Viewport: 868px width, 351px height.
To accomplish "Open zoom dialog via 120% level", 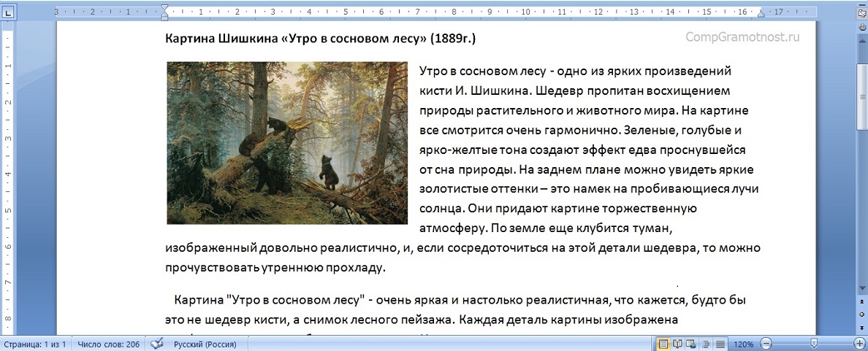I will point(744,344).
